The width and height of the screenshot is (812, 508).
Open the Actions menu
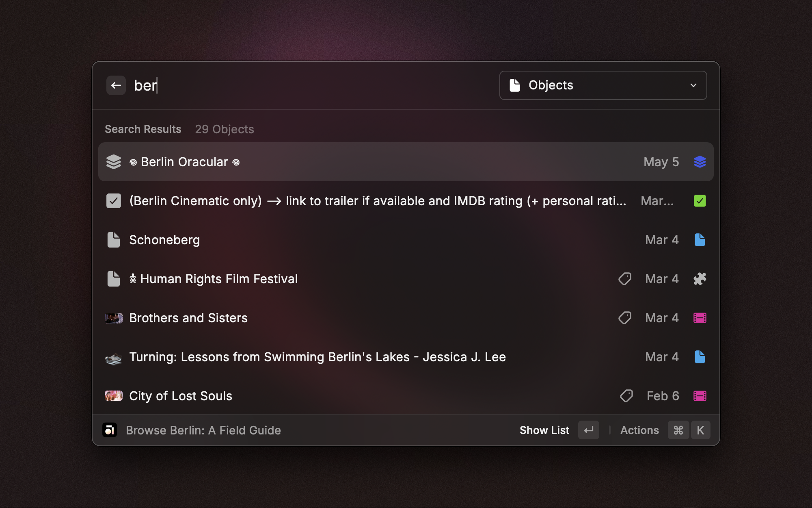[x=639, y=430]
